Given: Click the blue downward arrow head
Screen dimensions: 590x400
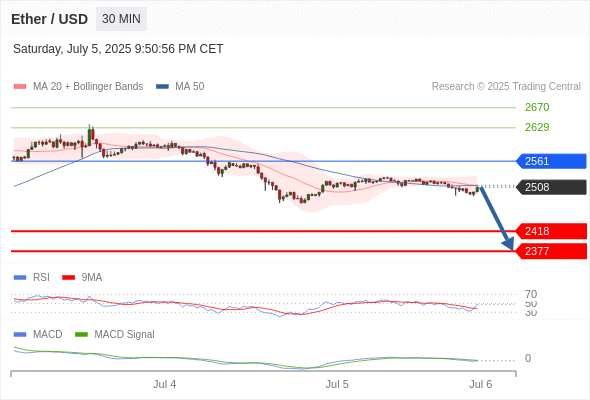Looking at the screenshot, I should click(508, 244).
